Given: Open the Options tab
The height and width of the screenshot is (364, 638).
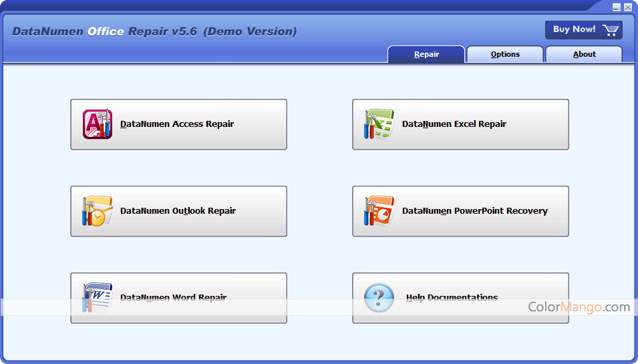Looking at the screenshot, I should 505,54.
